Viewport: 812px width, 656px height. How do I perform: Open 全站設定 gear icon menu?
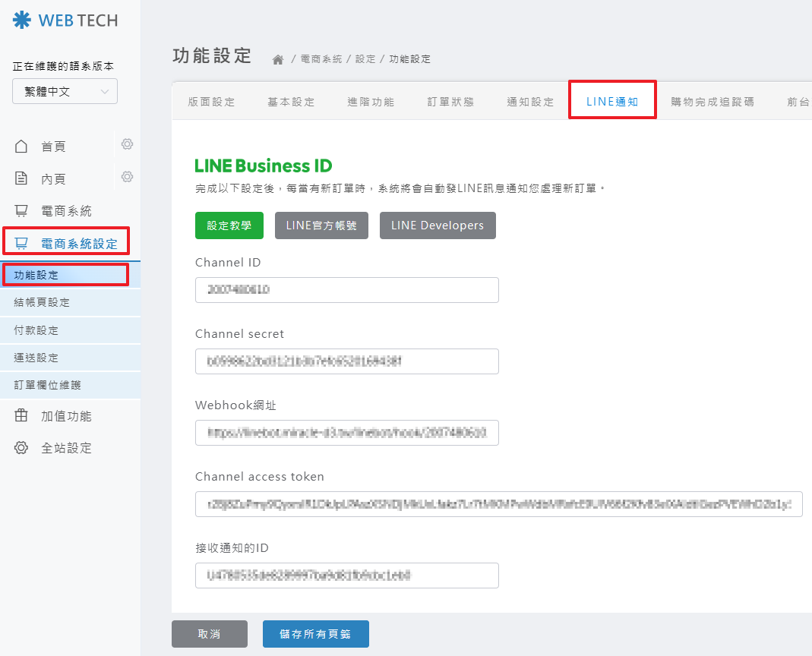point(22,448)
